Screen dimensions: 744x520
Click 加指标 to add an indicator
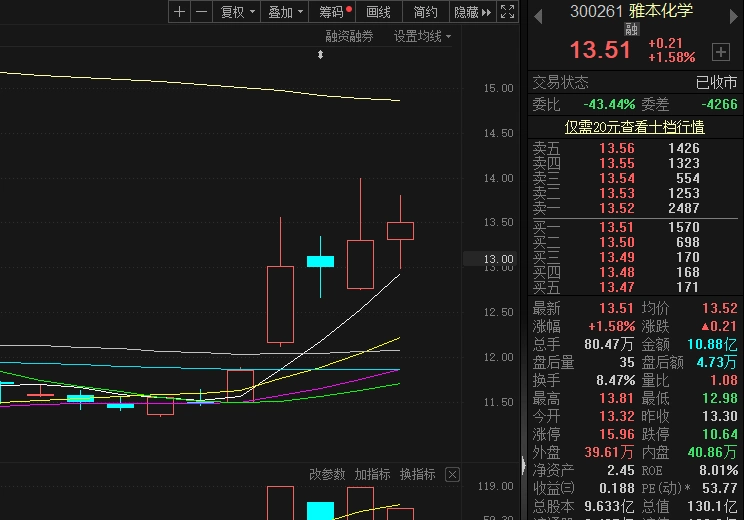372,474
